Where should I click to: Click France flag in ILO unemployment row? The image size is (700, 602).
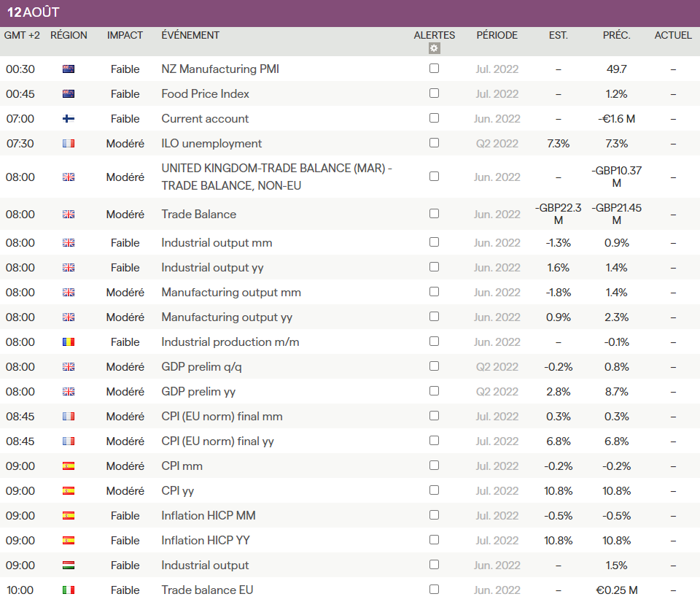pos(69,143)
